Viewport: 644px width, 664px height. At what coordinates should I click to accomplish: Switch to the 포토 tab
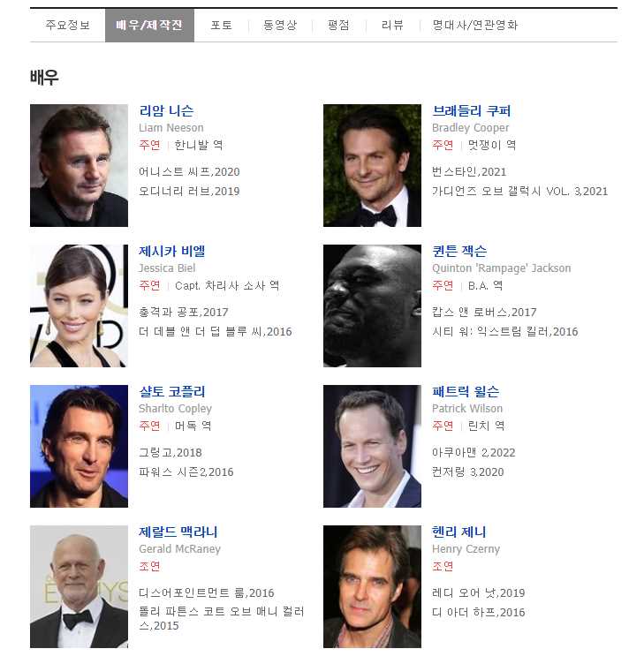tap(221, 25)
